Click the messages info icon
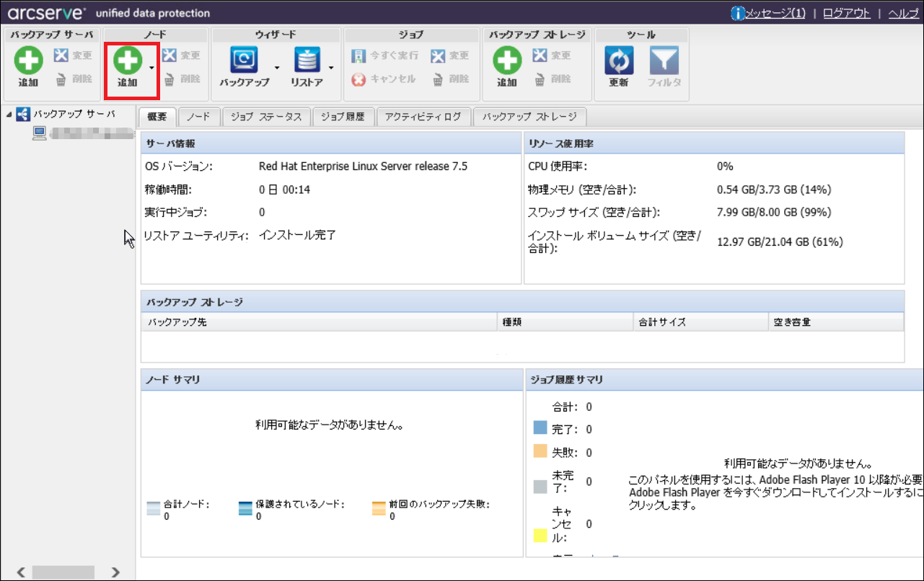 tap(737, 13)
